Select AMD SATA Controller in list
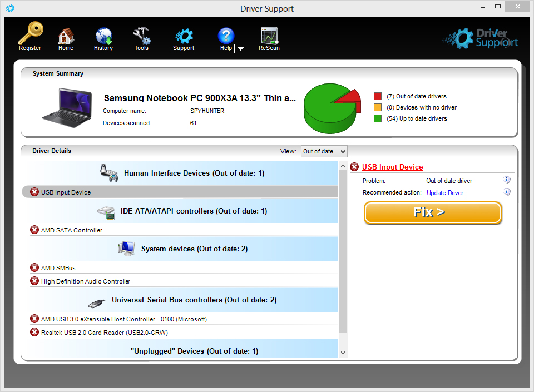This screenshot has width=534, height=392. coord(71,230)
